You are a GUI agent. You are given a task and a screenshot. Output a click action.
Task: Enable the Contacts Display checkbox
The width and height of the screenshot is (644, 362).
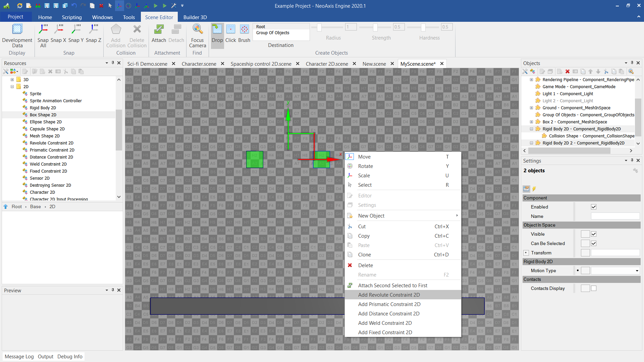point(594,289)
